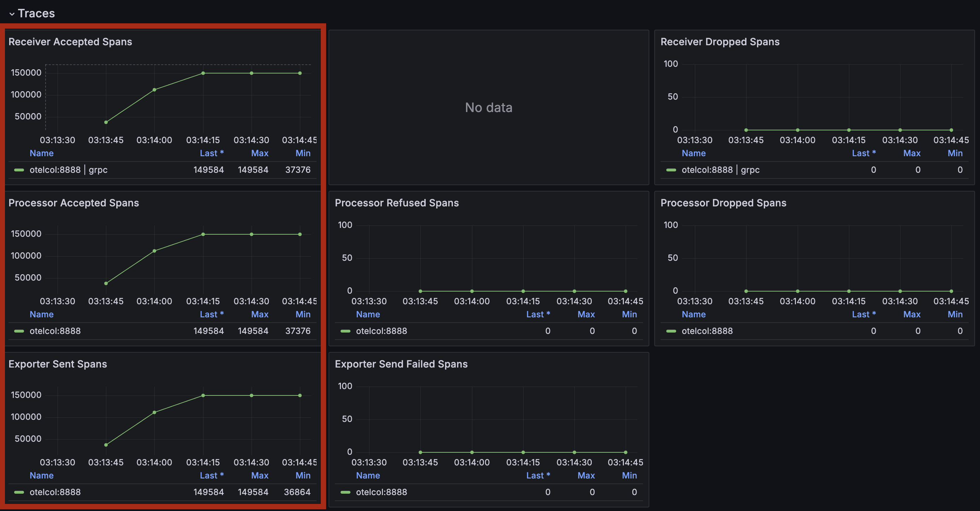Sort Receiver Accepted Spans legend by Name
Viewport: 980px width, 511px height.
coord(41,153)
